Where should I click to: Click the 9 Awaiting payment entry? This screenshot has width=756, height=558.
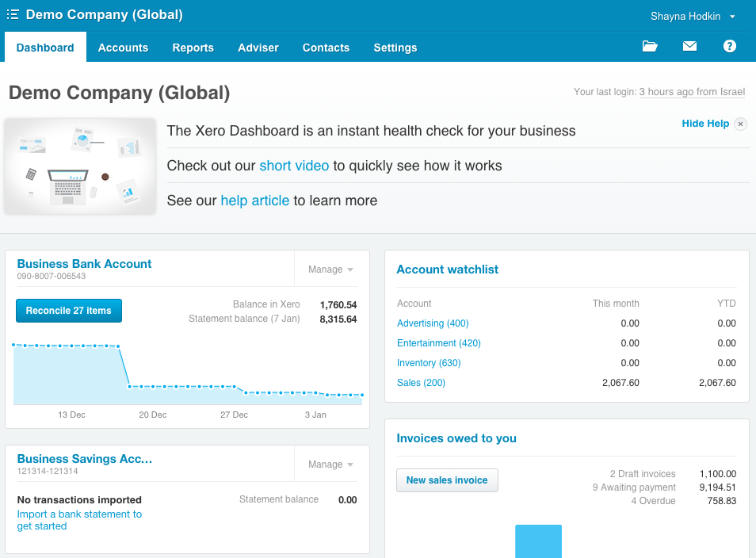coord(634,487)
